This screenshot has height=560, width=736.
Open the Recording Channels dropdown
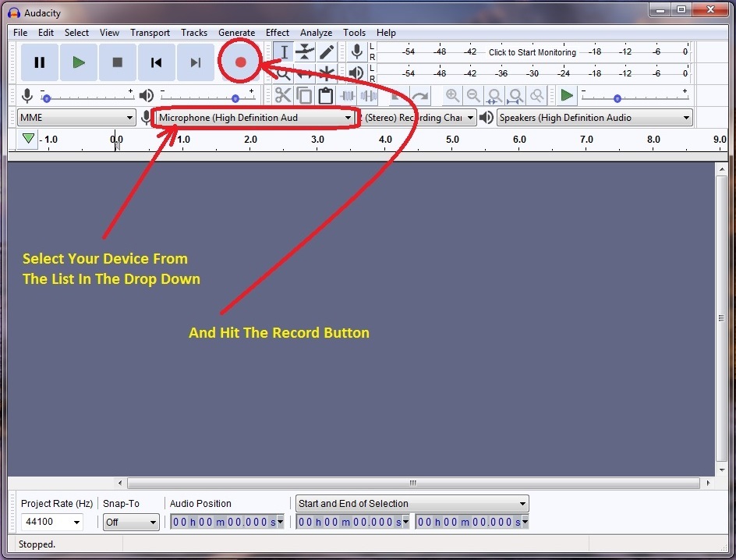click(x=419, y=117)
